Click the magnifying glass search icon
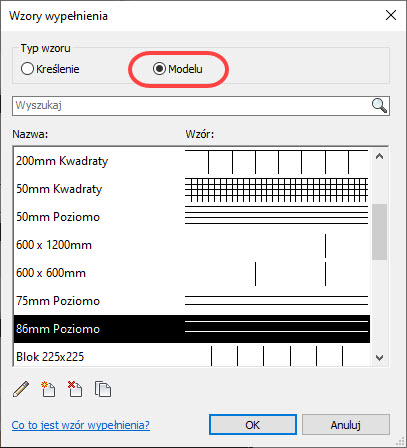This screenshot has width=407, height=448. pos(379,106)
